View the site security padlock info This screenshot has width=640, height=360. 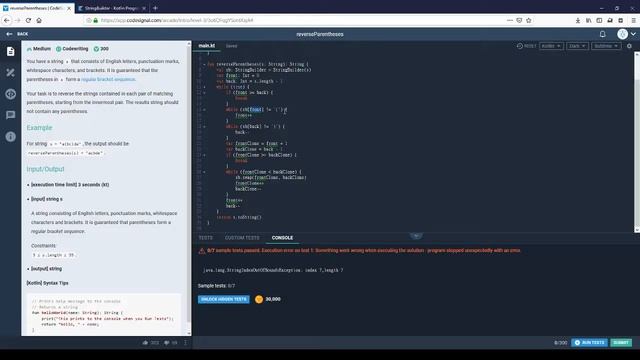[x=96, y=20]
